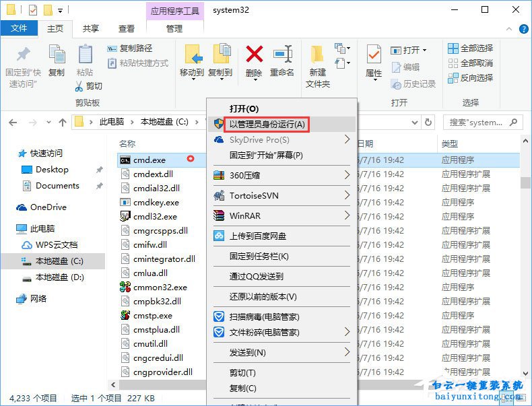
Task: Click the horizontal scrollbar left arrow
Action: point(113,384)
